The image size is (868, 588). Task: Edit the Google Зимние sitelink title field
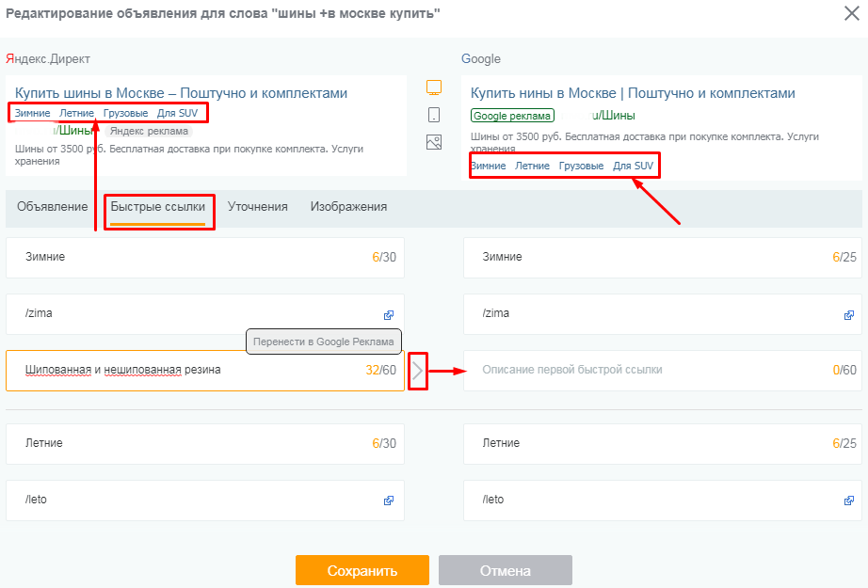click(x=663, y=258)
